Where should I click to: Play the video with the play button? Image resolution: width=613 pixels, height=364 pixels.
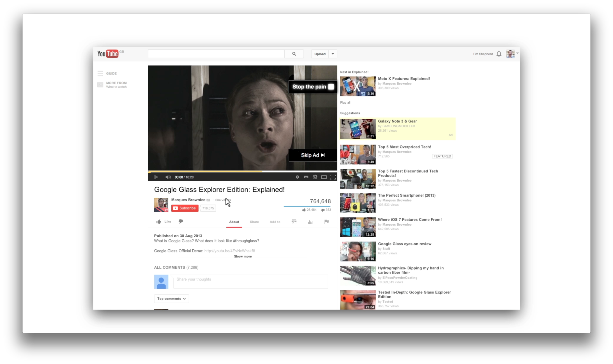click(x=156, y=177)
